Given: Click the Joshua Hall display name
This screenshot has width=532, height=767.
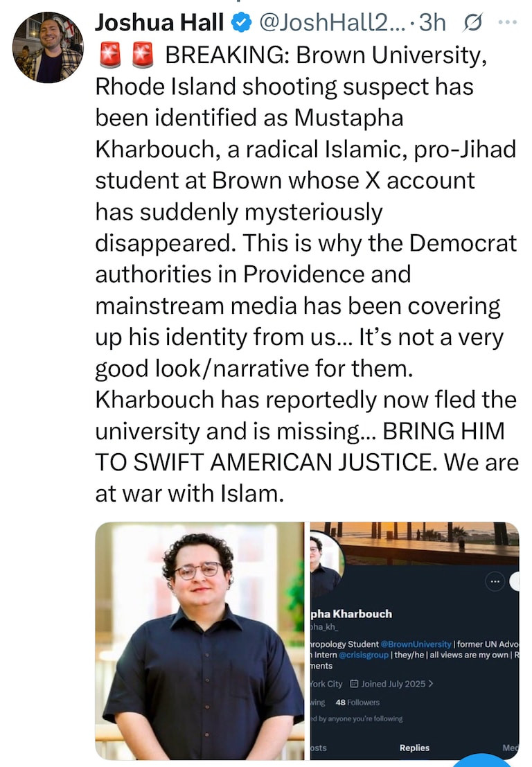Looking at the screenshot, I should [x=159, y=22].
